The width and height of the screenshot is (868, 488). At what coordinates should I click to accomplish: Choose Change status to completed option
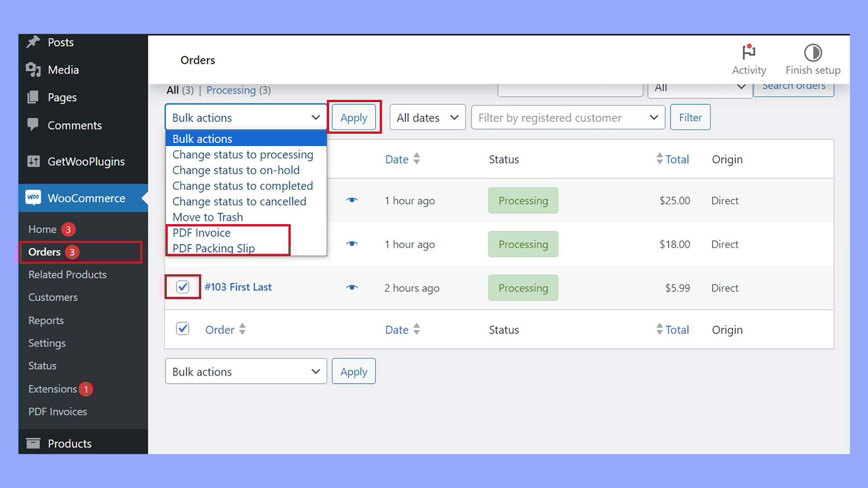(x=242, y=186)
